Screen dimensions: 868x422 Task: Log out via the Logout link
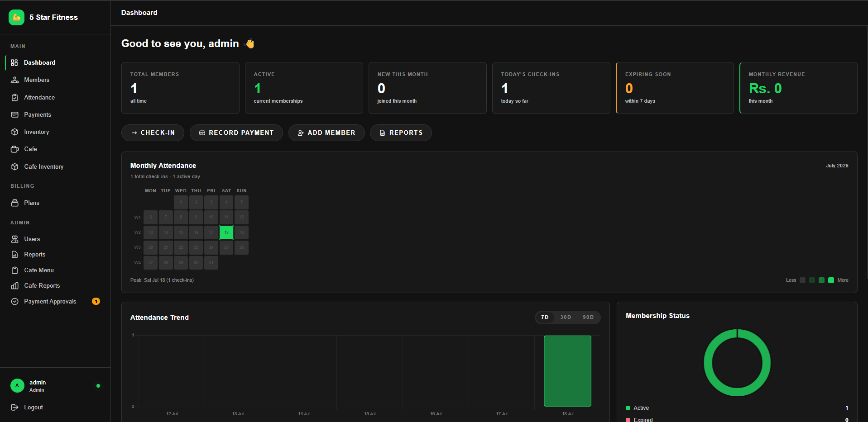(x=55, y=407)
